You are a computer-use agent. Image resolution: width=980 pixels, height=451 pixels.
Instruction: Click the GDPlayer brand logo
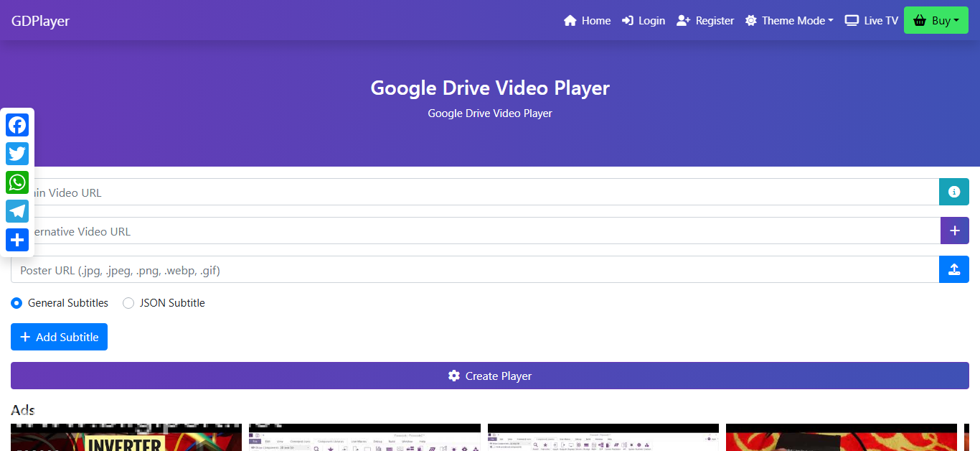coord(40,21)
